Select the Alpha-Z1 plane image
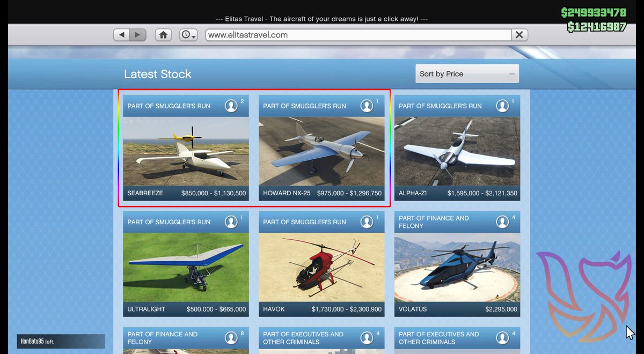The height and width of the screenshot is (354, 644). point(457,151)
